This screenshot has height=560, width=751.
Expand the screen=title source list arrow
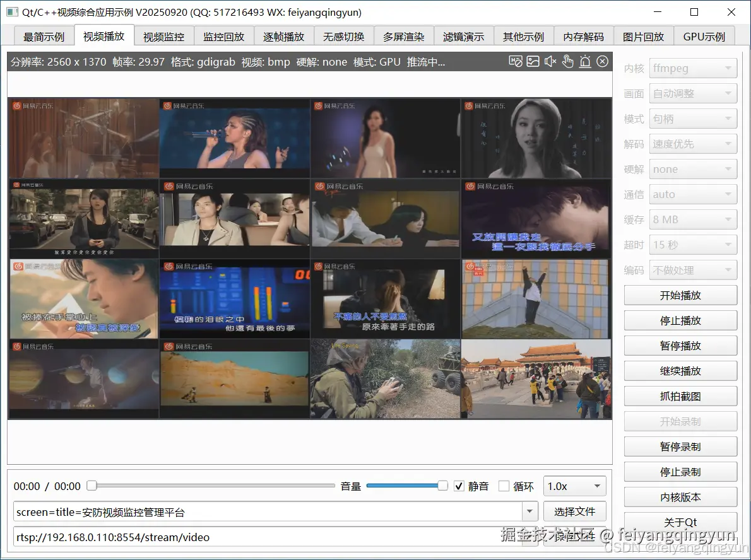click(x=529, y=511)
